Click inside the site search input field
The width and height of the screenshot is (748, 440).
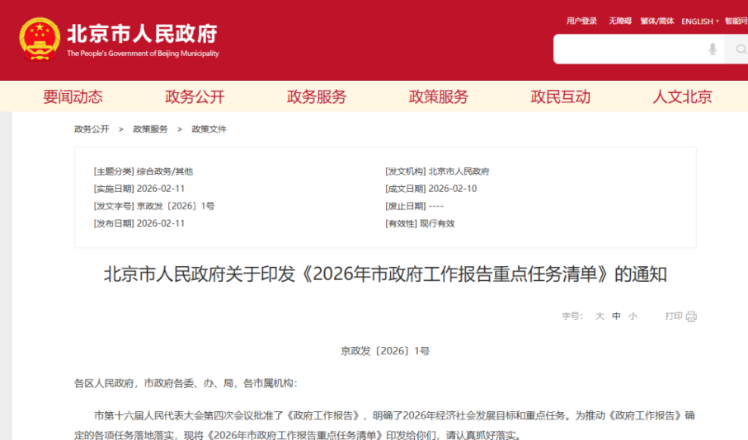click(x=630, y=49)
